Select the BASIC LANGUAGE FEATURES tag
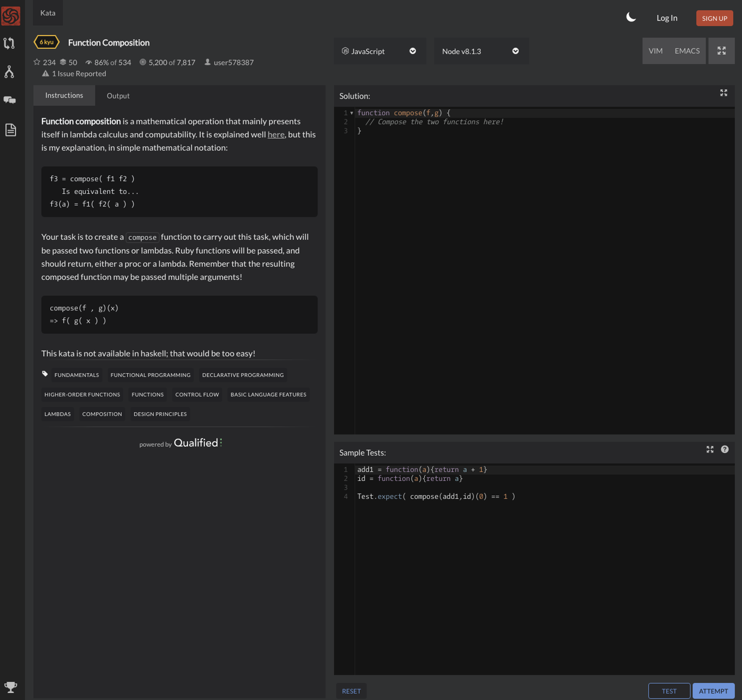 click(268, 394)
